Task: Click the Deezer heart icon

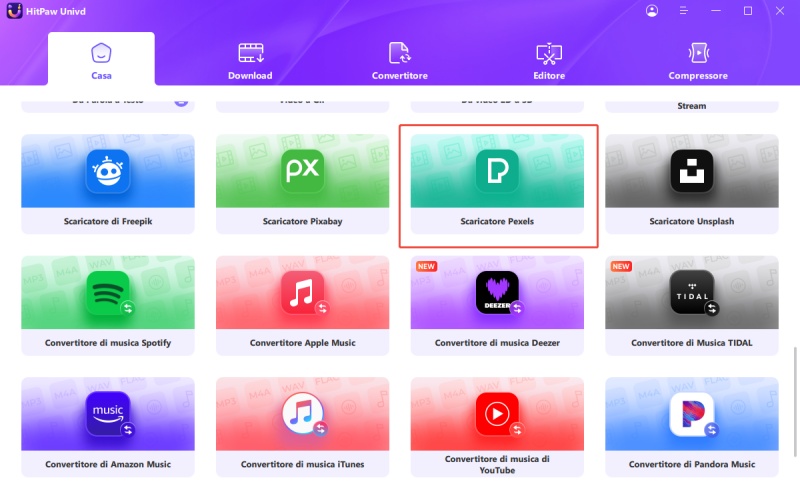Action: pos(497,292)
